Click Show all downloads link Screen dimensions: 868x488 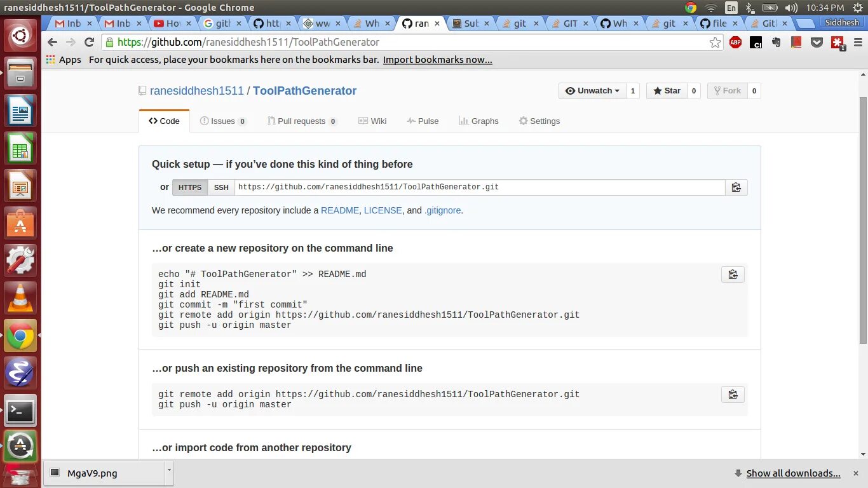pos(794,473)
